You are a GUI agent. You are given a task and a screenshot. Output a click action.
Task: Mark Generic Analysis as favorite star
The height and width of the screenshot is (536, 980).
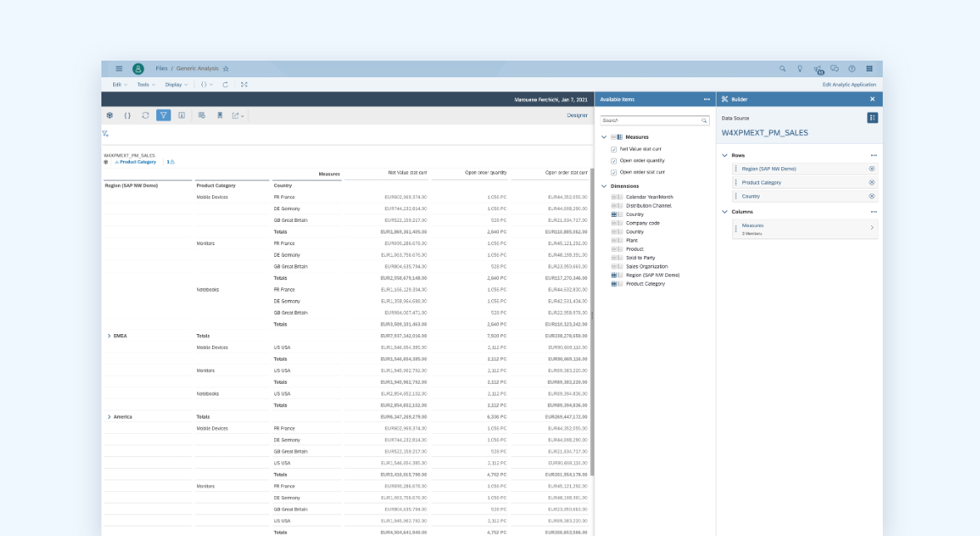225,69
